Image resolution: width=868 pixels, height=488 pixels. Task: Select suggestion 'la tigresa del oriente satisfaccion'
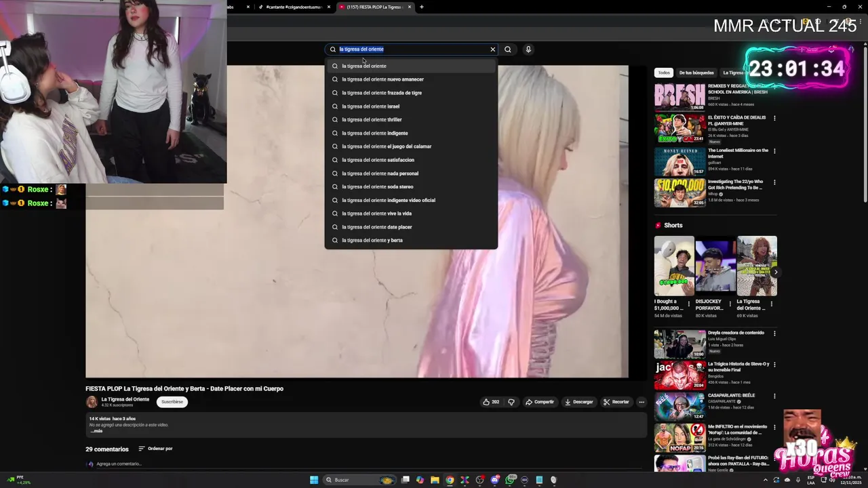[x=411, y=160]
